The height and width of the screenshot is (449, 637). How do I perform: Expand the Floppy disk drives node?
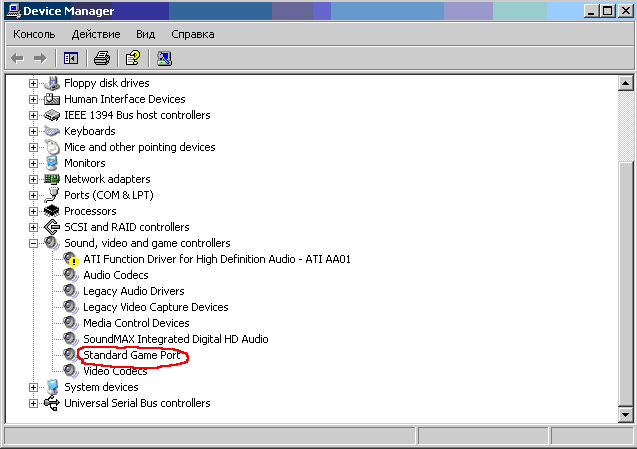33,83
